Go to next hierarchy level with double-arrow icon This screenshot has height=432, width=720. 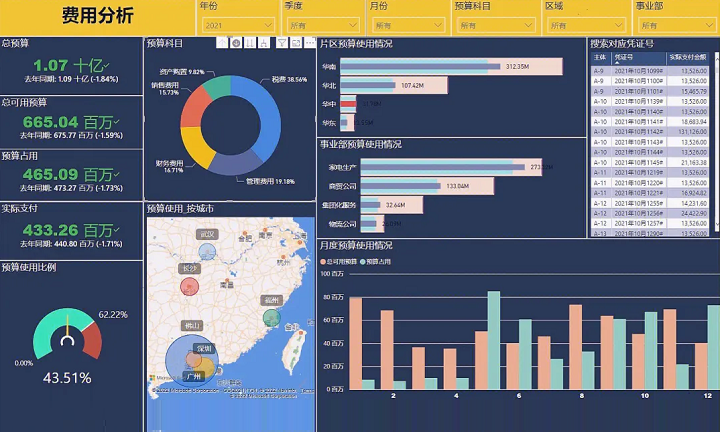tap(251, 43)
